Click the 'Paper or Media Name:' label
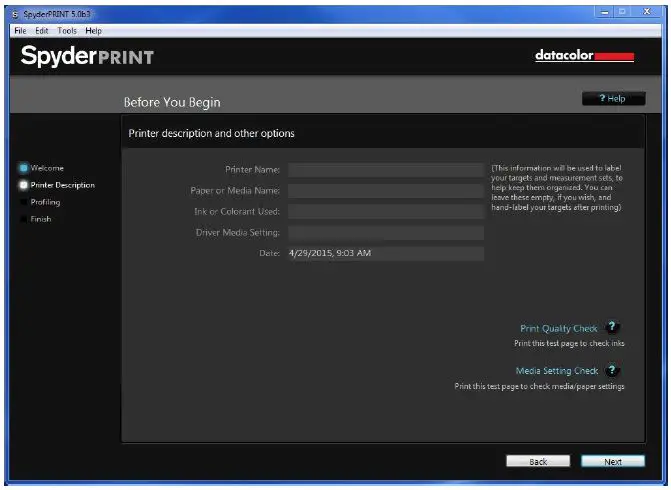The height and width of the screenshot is (490, 671). (235, 191)
